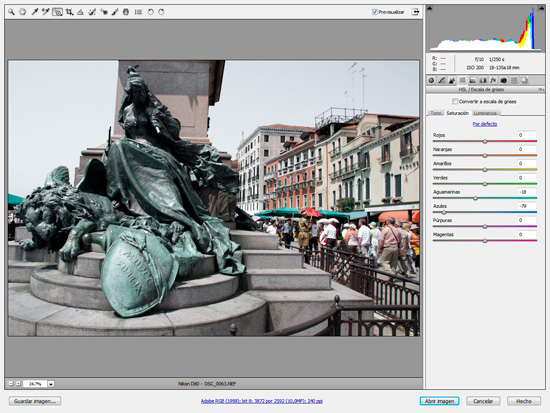
Task: Toggle full screen mode icon
Action: click(415, 12)
